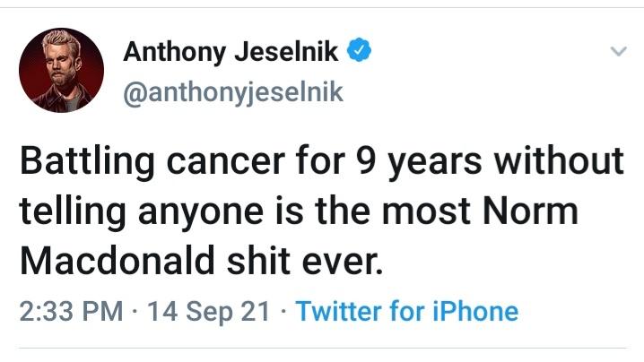Click the 2:33 PM timestamp
644x362 pixels.
click(71, 311)
